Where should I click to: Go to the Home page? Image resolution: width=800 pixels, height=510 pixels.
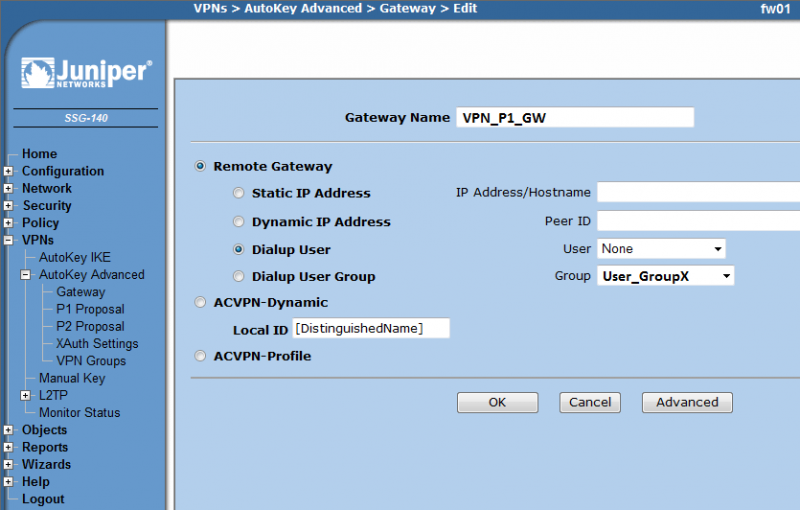pyautogui.click(x=39, y=154)
